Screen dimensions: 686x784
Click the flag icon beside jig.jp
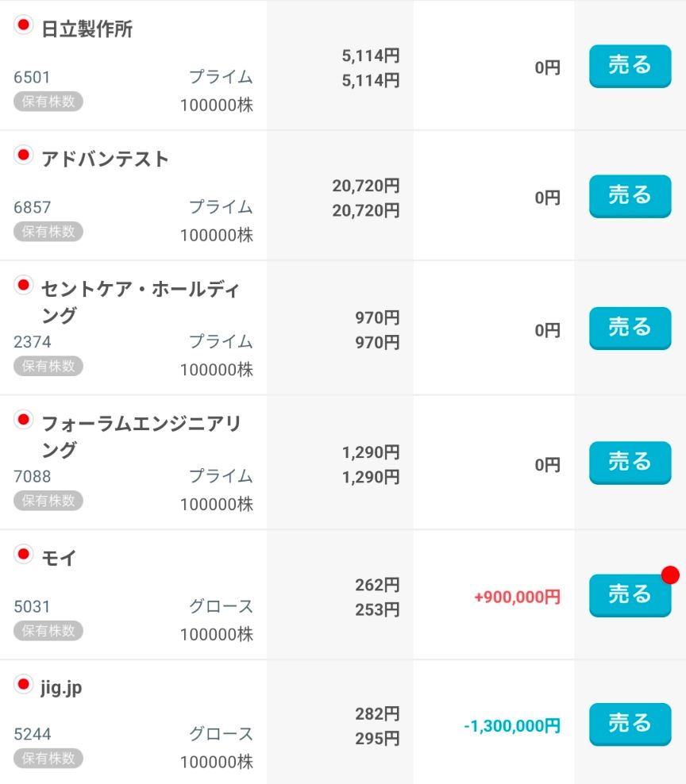tap(23, 684)
